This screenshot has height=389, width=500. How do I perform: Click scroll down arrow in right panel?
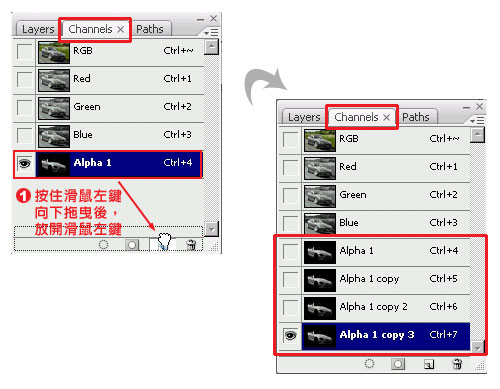478,347
